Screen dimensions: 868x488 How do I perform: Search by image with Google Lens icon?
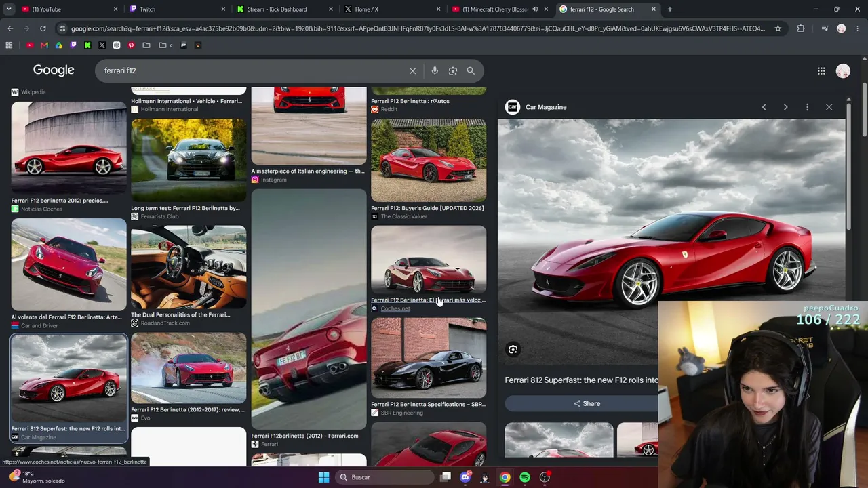(x=453, y=70)
